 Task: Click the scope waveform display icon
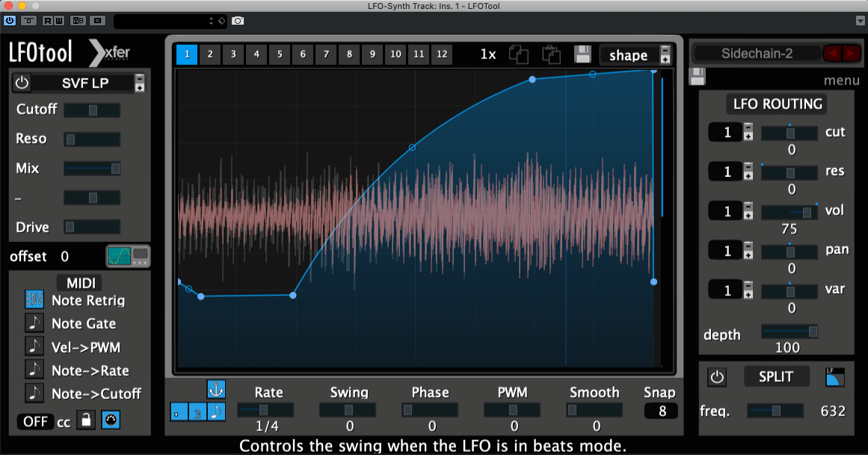click(128, 256)
